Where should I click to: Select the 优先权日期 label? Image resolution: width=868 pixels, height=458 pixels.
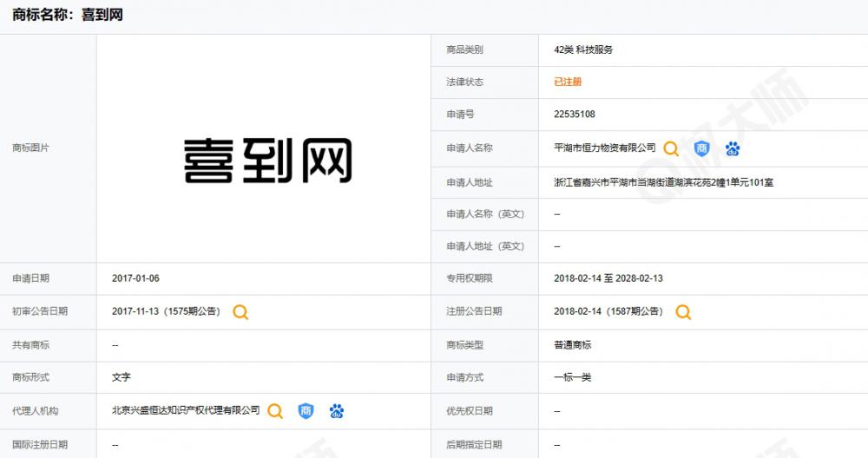(470, 411)
